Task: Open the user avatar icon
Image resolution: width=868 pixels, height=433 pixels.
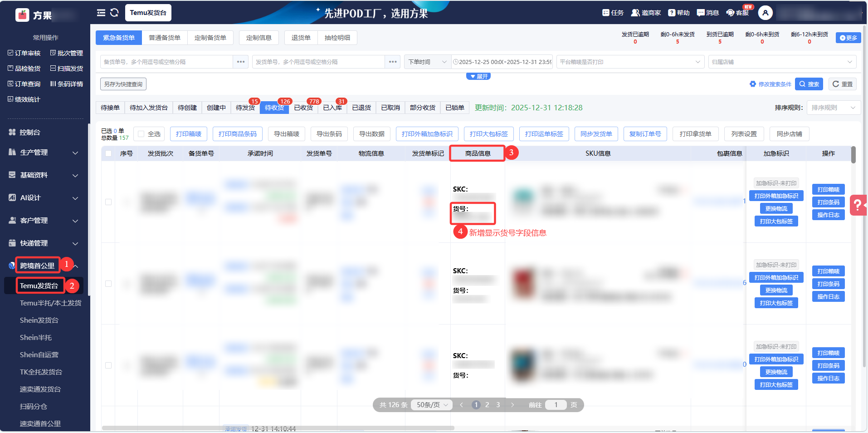Action: [766, 13]
